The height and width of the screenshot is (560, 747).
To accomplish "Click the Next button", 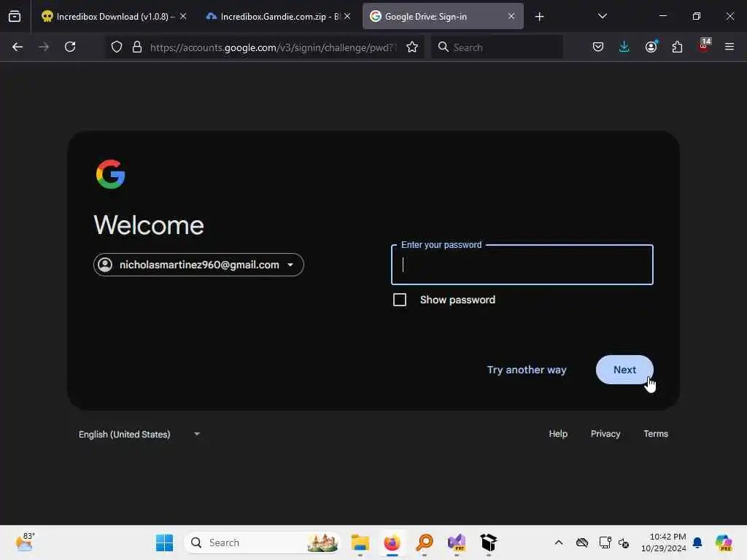I will pos(624,370).
